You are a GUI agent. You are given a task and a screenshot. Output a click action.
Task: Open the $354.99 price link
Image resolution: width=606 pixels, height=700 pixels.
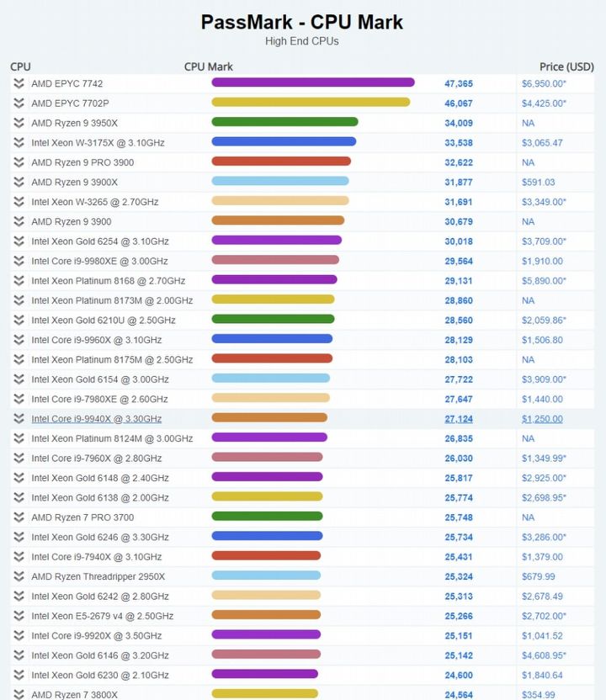(538, 695)
